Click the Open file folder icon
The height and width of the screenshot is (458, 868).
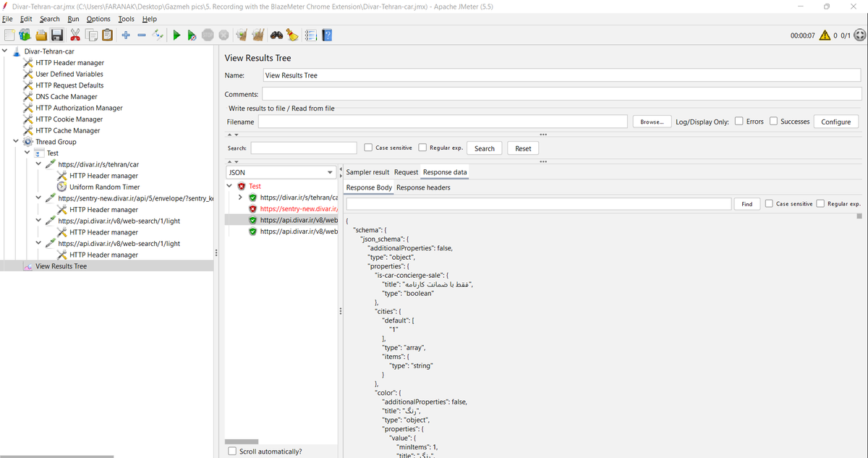click(41, 35)
